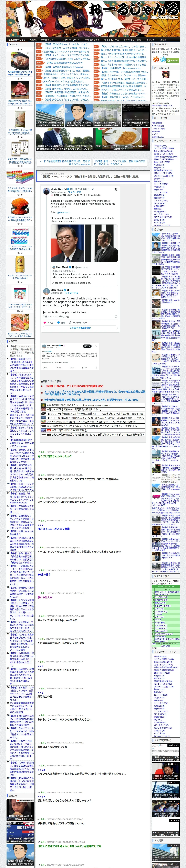The width and height of the screenshot is (186, 868).
Task: Open the blue Twitter bird icon
Action: [x=163, y=60]
